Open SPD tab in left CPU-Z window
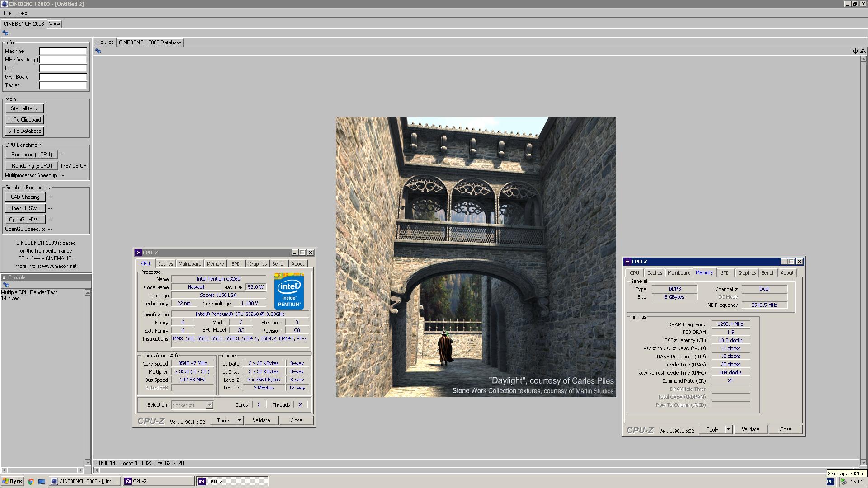 tap(236, 264)
